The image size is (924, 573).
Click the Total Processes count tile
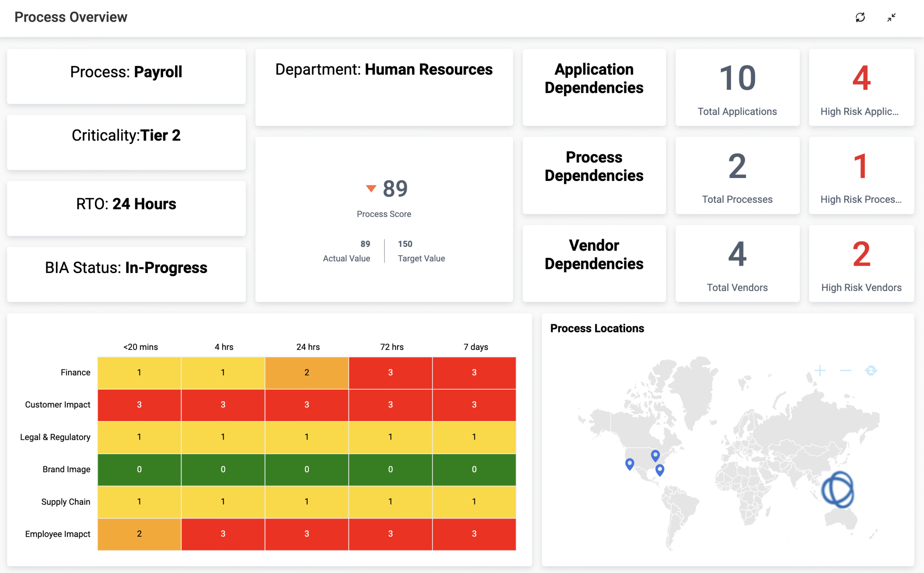click(x=737, y=175)
